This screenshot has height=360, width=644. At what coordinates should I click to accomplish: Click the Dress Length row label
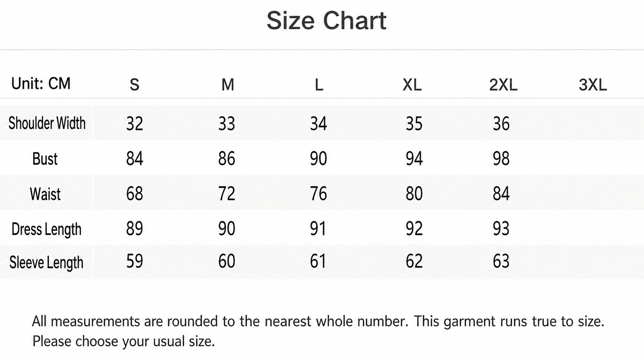(46, 229)
